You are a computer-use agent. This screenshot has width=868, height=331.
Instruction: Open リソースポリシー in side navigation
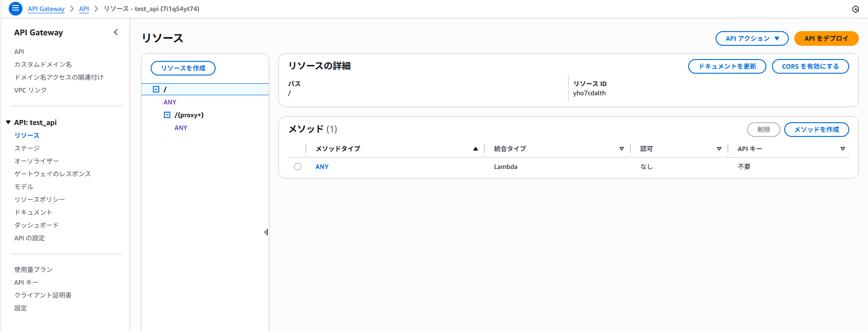[40, 200]
